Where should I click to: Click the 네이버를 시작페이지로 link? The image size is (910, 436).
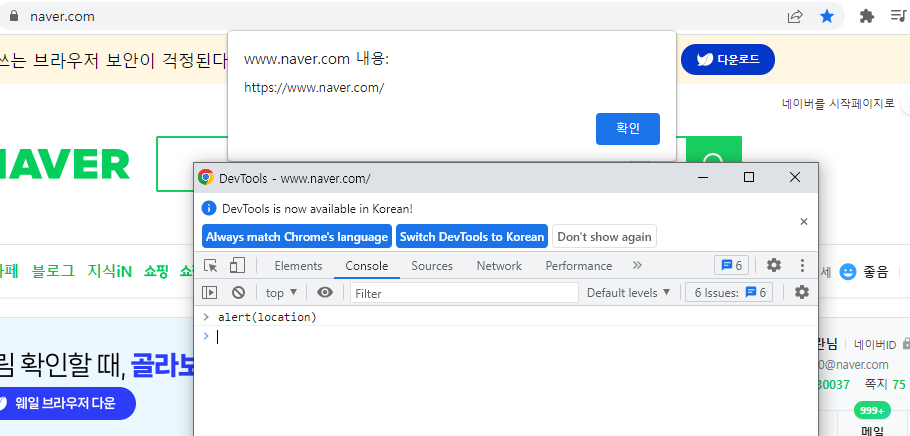(x=839, y=105)
